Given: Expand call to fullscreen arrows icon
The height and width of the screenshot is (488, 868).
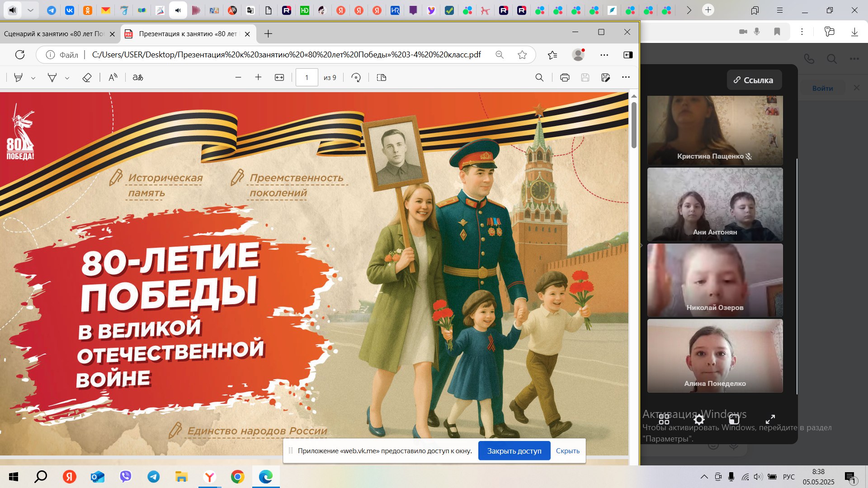Looking at the screenshot, I should tap(770, 419).
